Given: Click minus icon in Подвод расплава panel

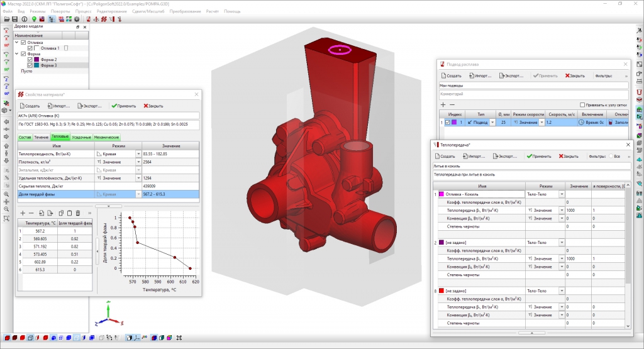Looking at the screenshot, I should (452, 104).
